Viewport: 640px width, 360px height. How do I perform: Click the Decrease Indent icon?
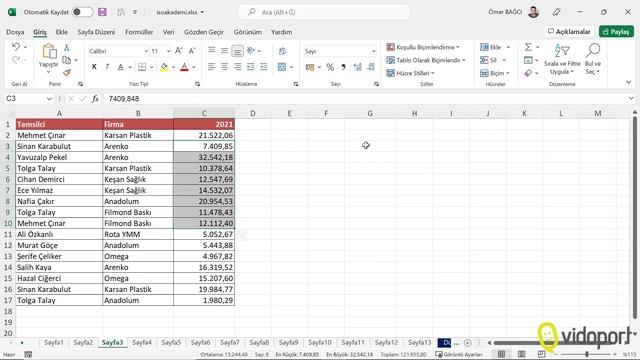coord(251,67)
